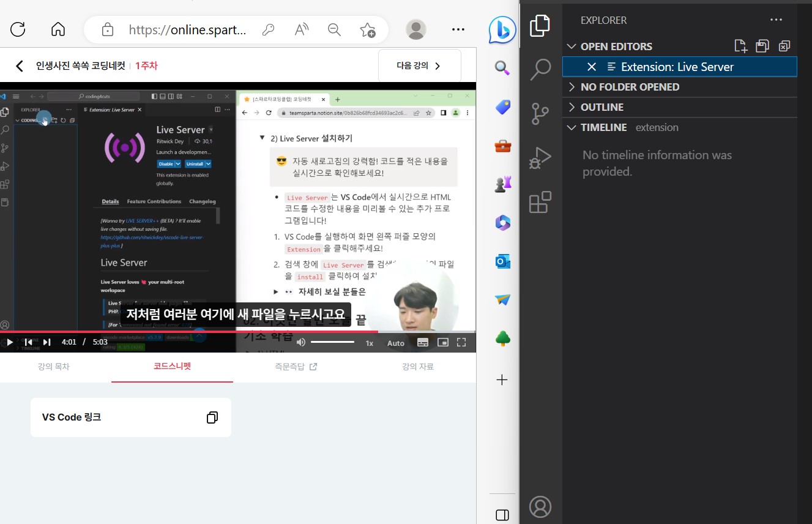Click the VS Code 링크 card text
Screen dimensions: 812x524
click(x=72, y=417)
